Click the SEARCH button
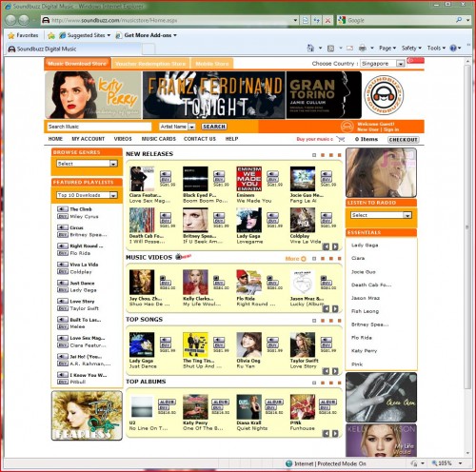 (x=214, y=127)
